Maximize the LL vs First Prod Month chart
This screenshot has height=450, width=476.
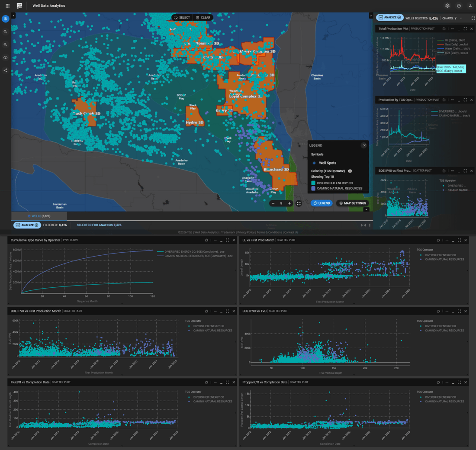pos(459,240)
